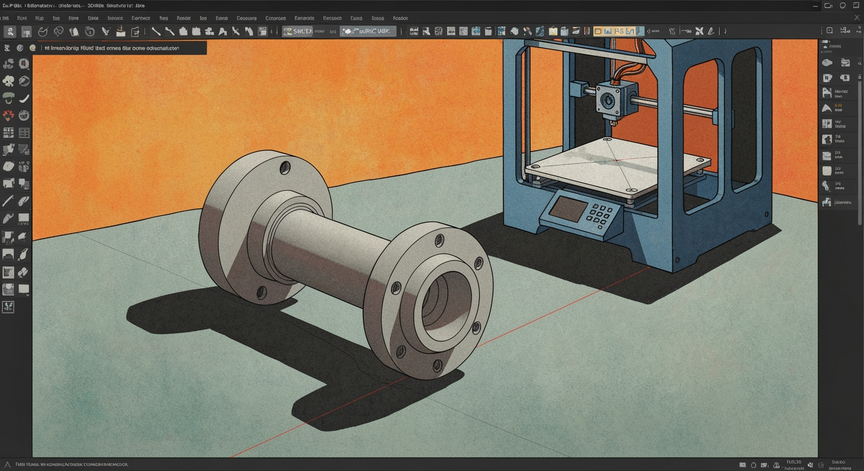This screenshot has height=471, width=864.
Task: Choose the thin diagonal line tool in left toolbar
Action: (8, 201)
